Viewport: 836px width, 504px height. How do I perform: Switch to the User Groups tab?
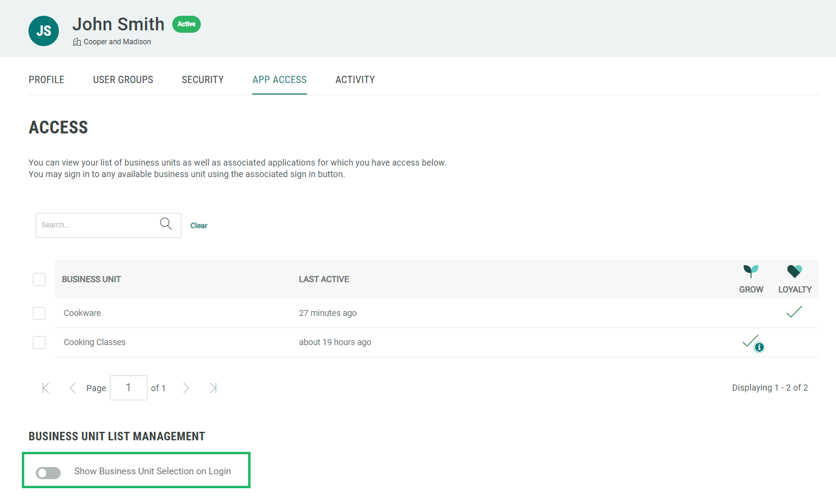point(123,79)
